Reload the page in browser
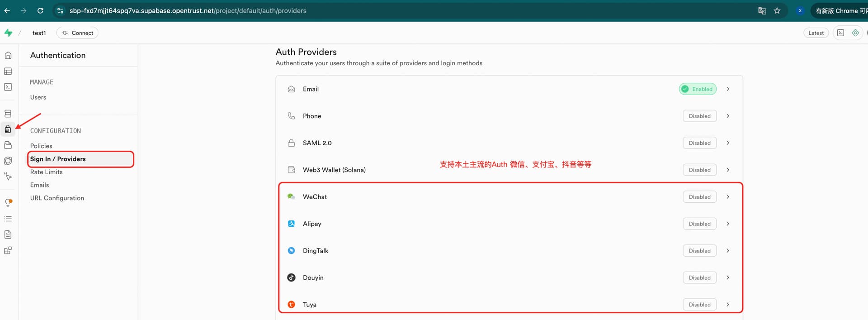This screenshot has width=868, height=320. pyautogui.click(x=40, y=10)
